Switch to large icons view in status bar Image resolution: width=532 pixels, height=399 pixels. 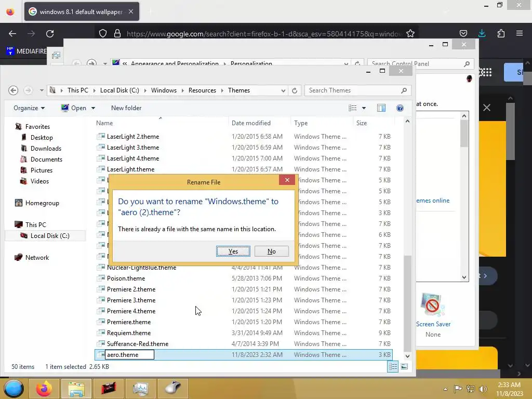coord(404,366)
